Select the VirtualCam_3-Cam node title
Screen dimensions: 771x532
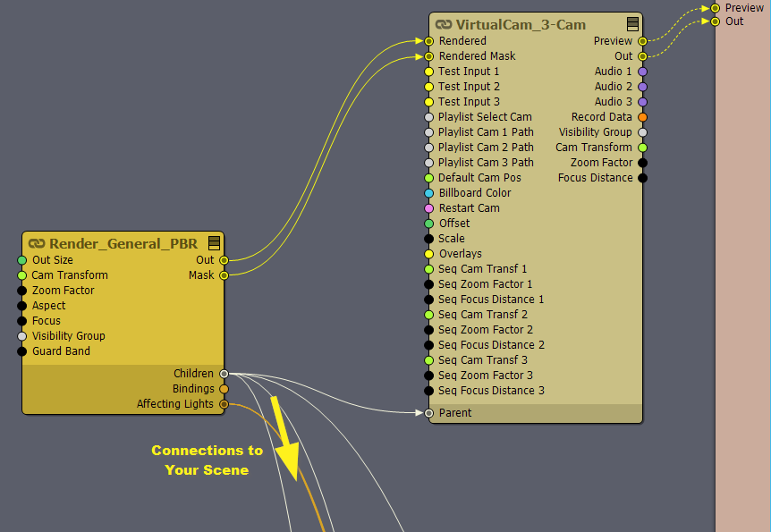[x=521, y=25]
